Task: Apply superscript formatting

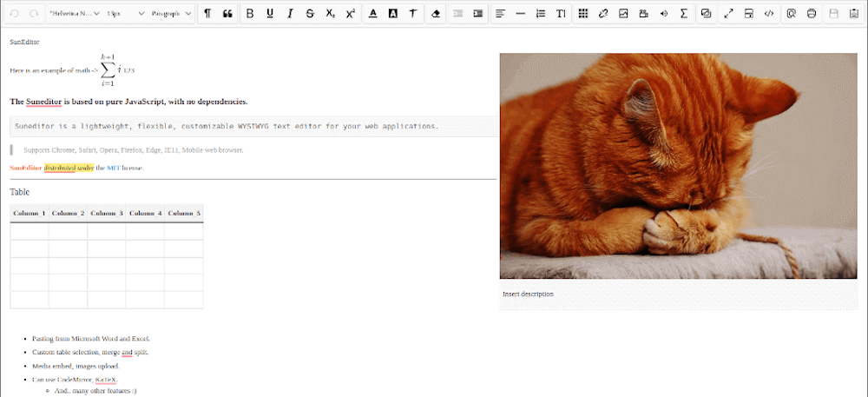Action: (350, 14)
